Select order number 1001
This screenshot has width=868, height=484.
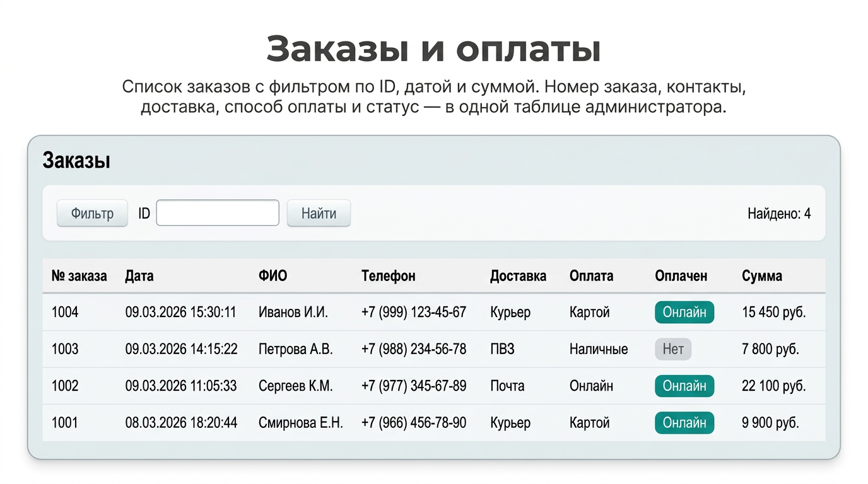(x=65, y=423)
